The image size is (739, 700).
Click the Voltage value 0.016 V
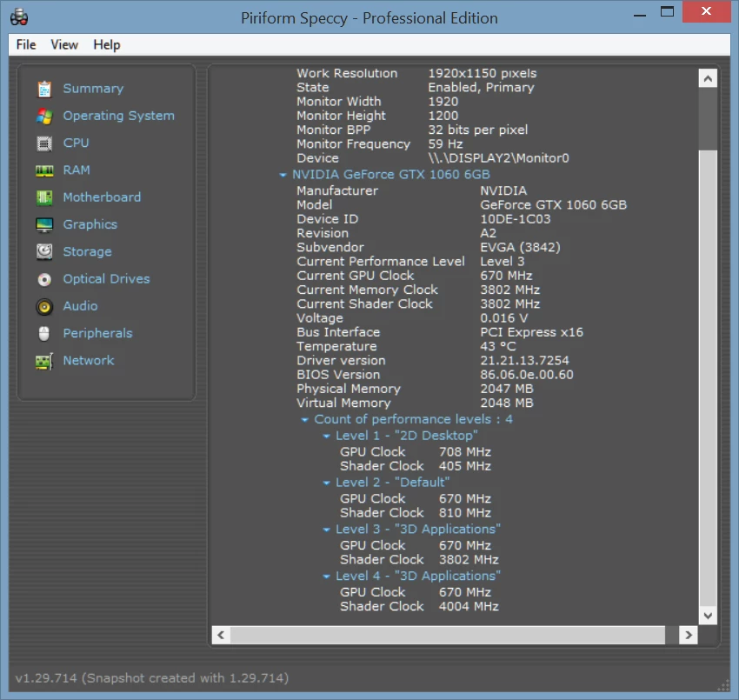click(503, 318)
